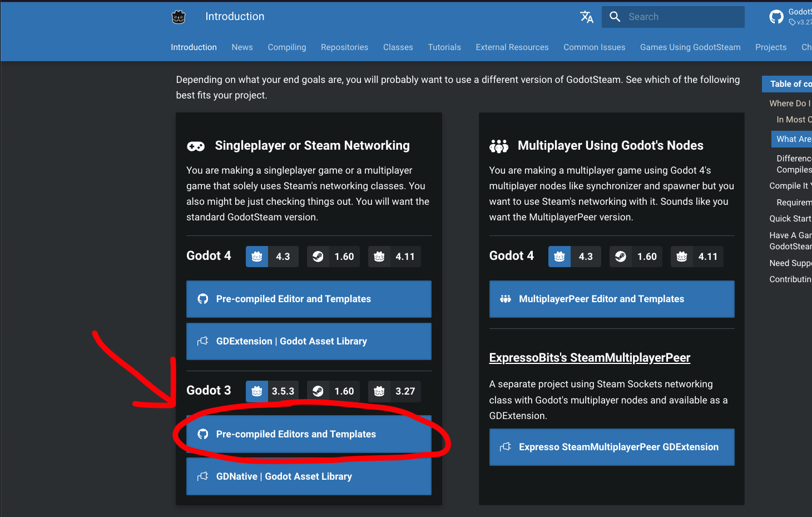
Task: Open the Projects tab
Action: pyautogui.click(x=771, y=47)
